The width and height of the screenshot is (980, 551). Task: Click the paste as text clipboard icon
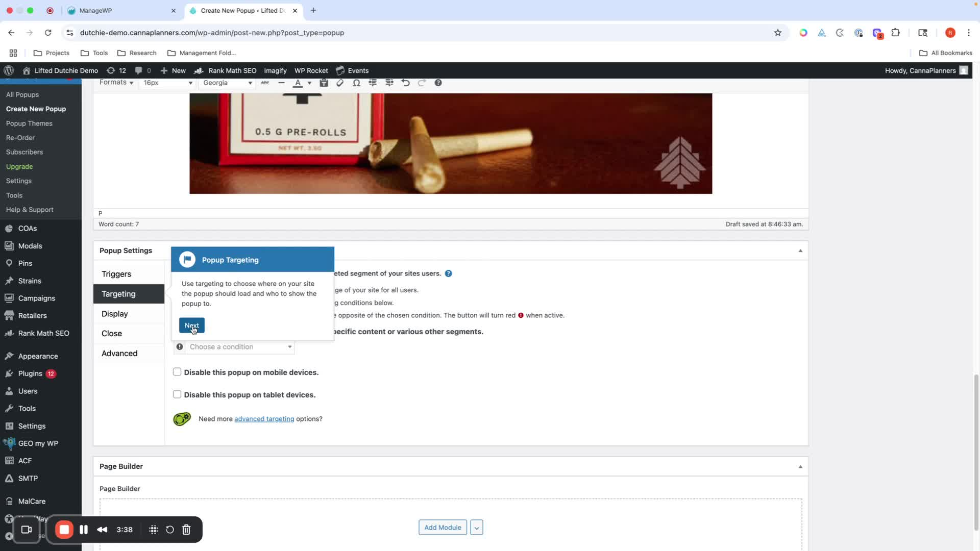coord(324,83)
